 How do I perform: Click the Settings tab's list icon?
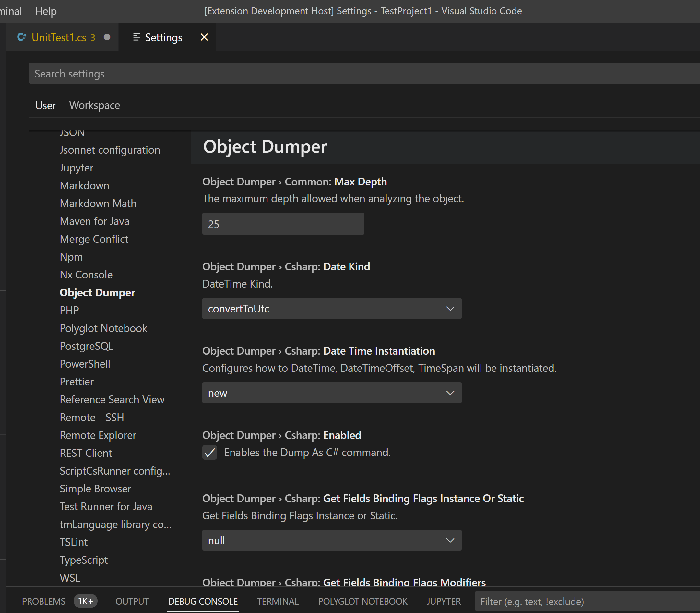coord(136,37)
